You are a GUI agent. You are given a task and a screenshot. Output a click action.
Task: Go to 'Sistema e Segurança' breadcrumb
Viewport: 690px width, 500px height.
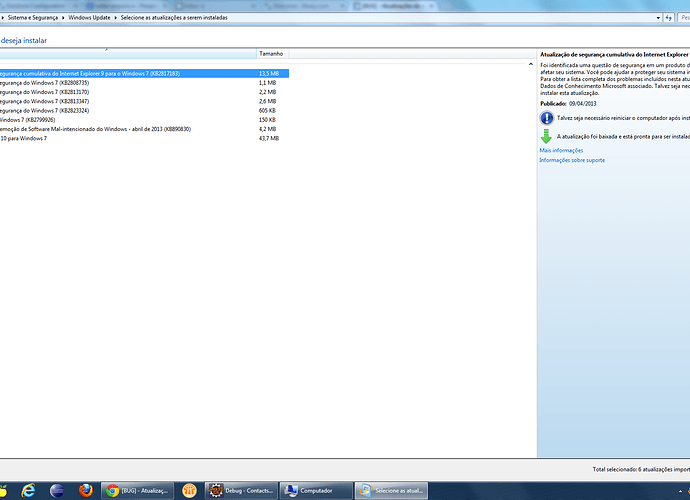33,18
